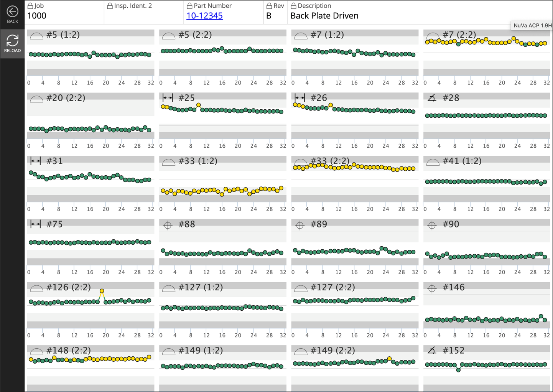Open part number 10-12345 link
The width and height of the screenshot is (553, 392).
(204, 16)
